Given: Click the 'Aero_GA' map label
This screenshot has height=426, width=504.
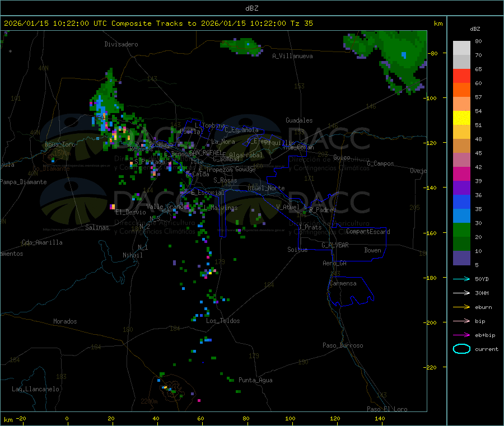Looking at the screenshot, I should pos(335,263).
